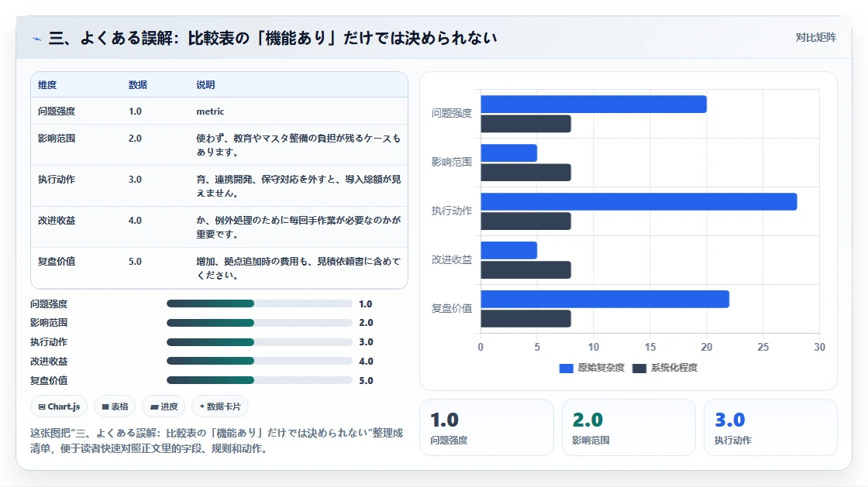Click the 对比矩阵 tag in the header
This screenshot has width=868, height=487.
(815, 38)
